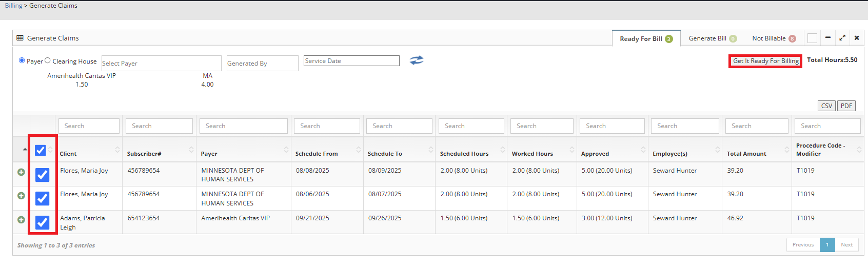Click the white color box near panel controls

(x=812, y=38)
